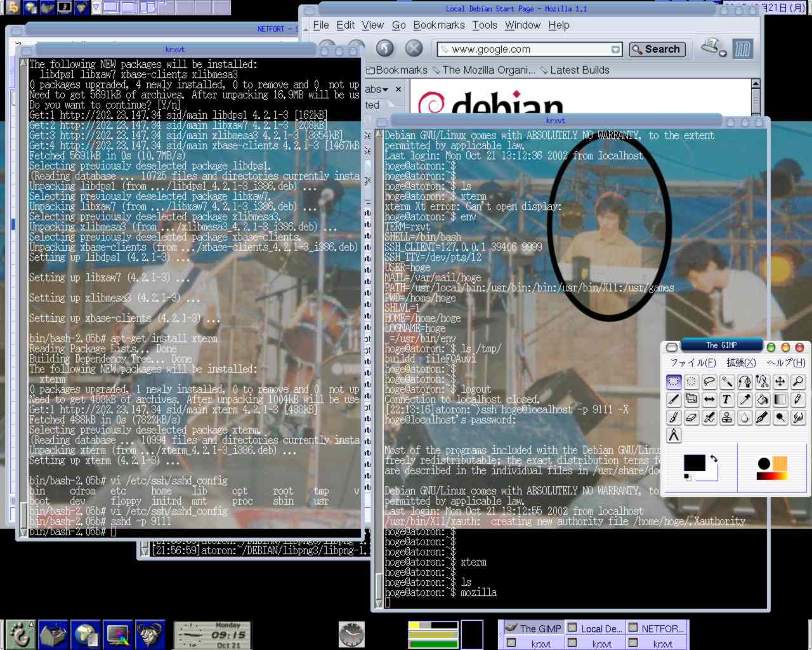Open the View menu in Mozilla
This screenshot has width=812, height=650.
[373, 25]
